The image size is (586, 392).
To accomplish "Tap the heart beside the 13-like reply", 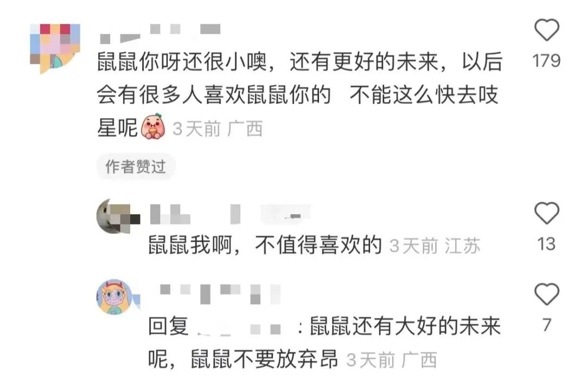I will click(547, 213).
